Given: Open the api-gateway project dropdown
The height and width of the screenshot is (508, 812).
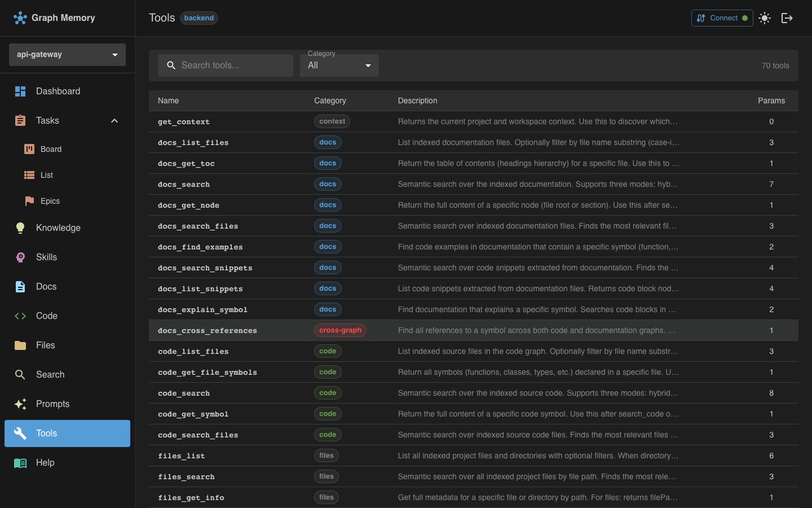Looking at the screenshot, I should point(67,55).
